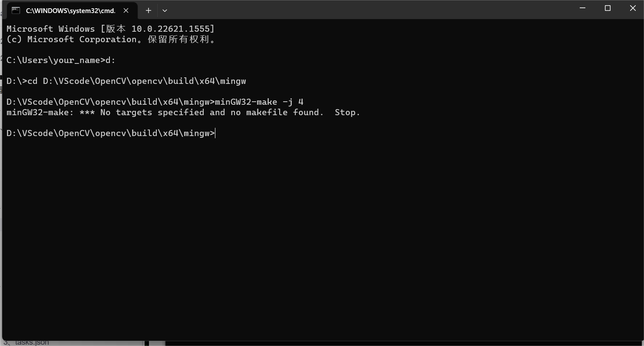Click the 'No targets specified' error line

[x=182, y=112]
